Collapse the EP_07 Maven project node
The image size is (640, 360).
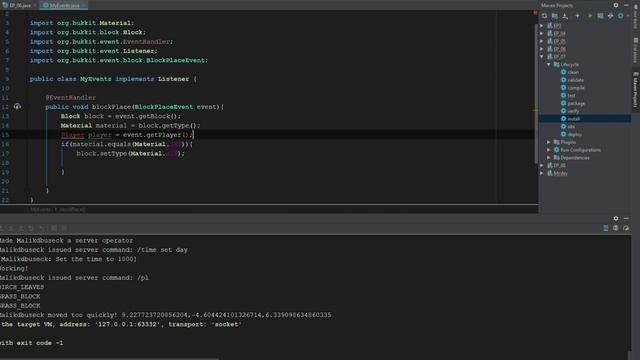click(542, 56)
